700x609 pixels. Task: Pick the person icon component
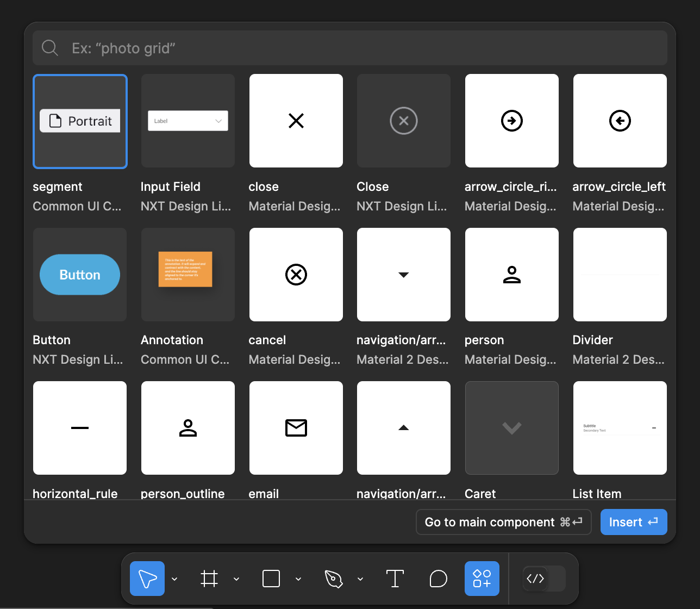512,275
